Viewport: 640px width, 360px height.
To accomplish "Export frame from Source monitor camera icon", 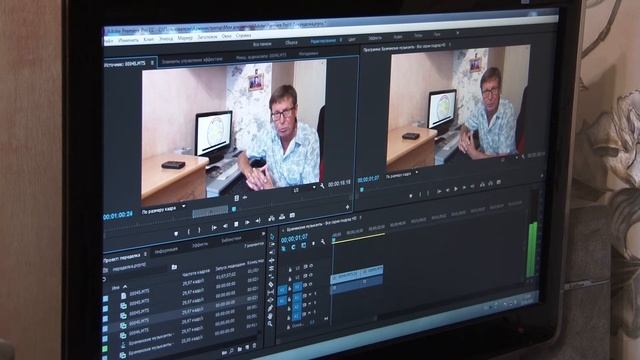I will (x=292, y=216).
